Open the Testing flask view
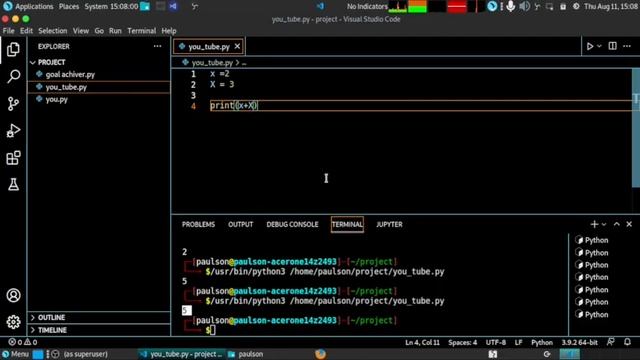Viewport: 640px width, 360px height. pos(13,184)
